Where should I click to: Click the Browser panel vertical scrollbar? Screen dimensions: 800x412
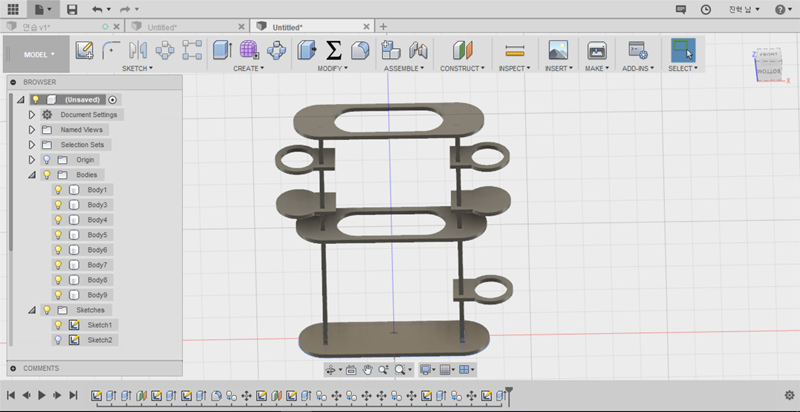click(10, 172)
